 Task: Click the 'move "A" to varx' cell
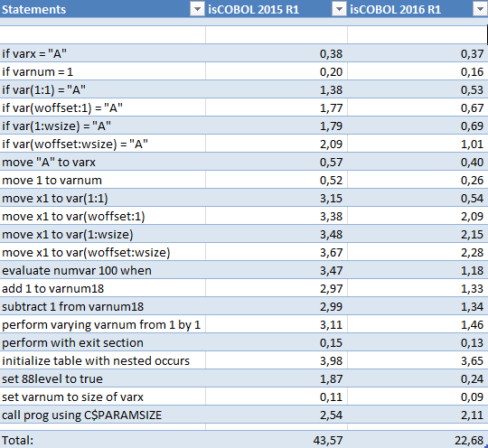(103, 162)
